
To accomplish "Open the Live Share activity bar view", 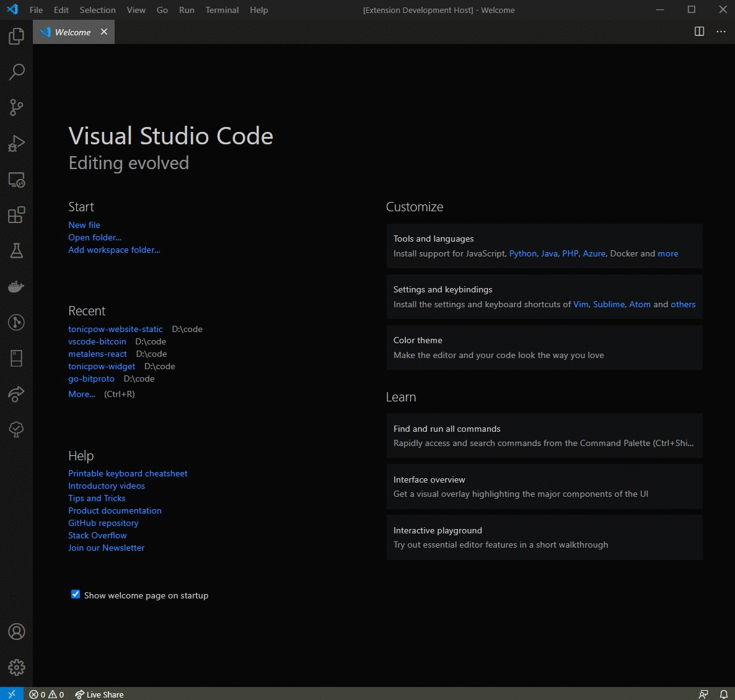I will 16,394.
